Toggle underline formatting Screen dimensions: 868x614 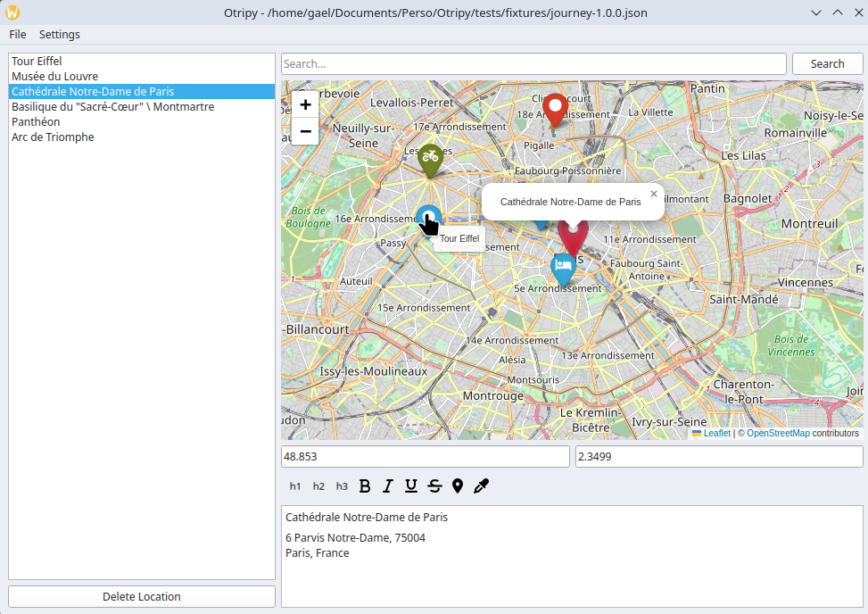point(410,486)
